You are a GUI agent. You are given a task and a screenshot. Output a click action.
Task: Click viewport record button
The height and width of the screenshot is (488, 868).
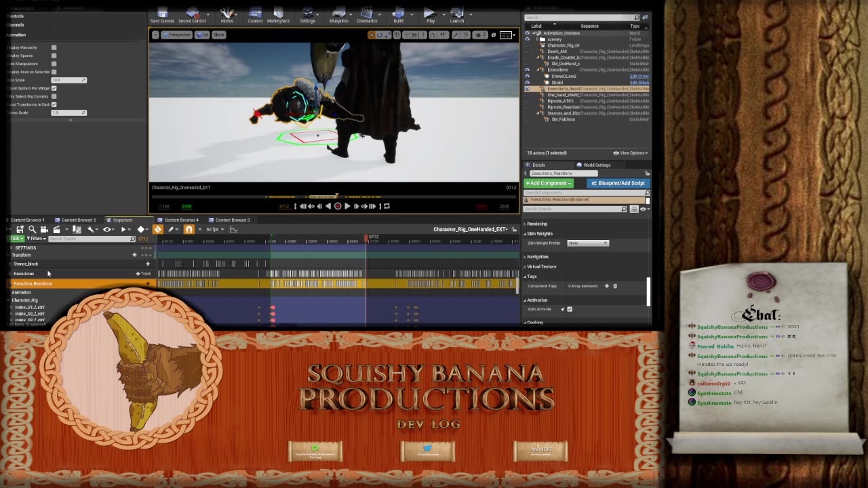pyautogui.click(x=338, y=206)
